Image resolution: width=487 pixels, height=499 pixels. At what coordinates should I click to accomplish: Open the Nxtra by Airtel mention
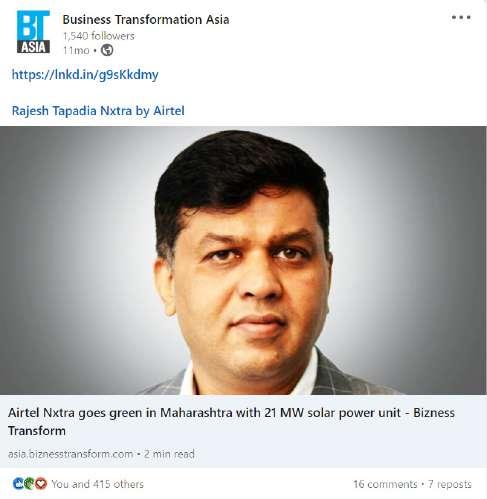[142, 111]
